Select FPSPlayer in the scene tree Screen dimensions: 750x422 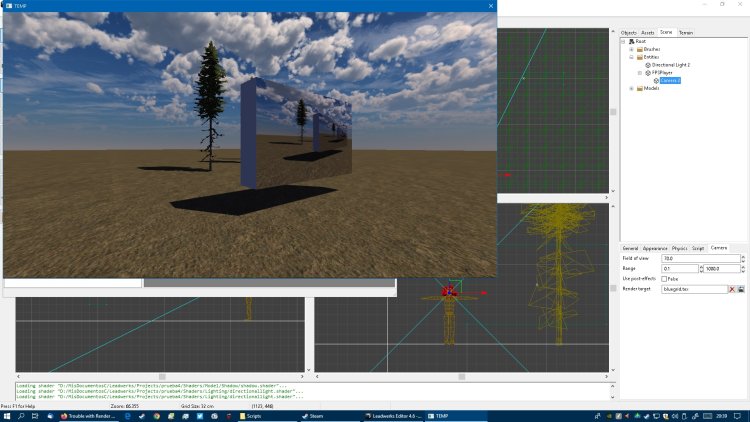662,72
